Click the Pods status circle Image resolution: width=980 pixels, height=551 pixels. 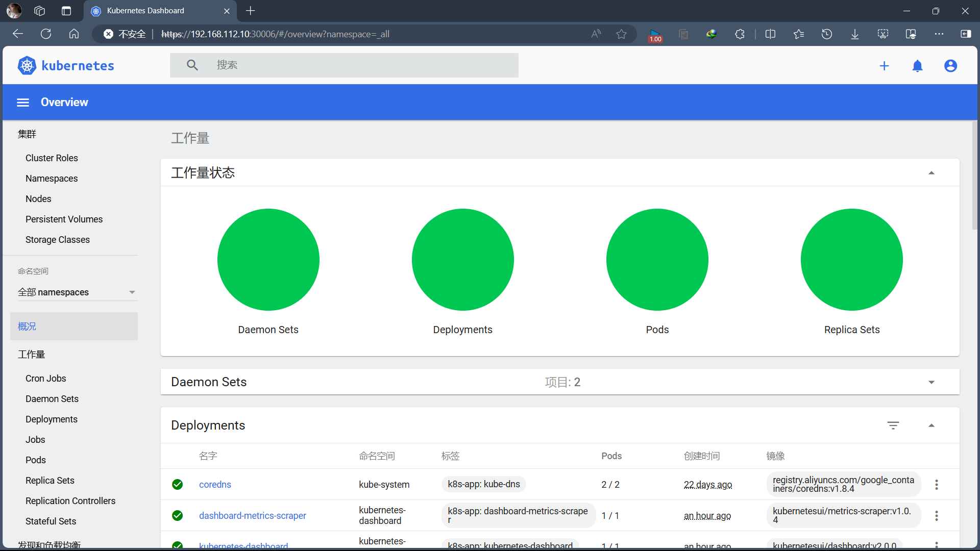(657, 260)
